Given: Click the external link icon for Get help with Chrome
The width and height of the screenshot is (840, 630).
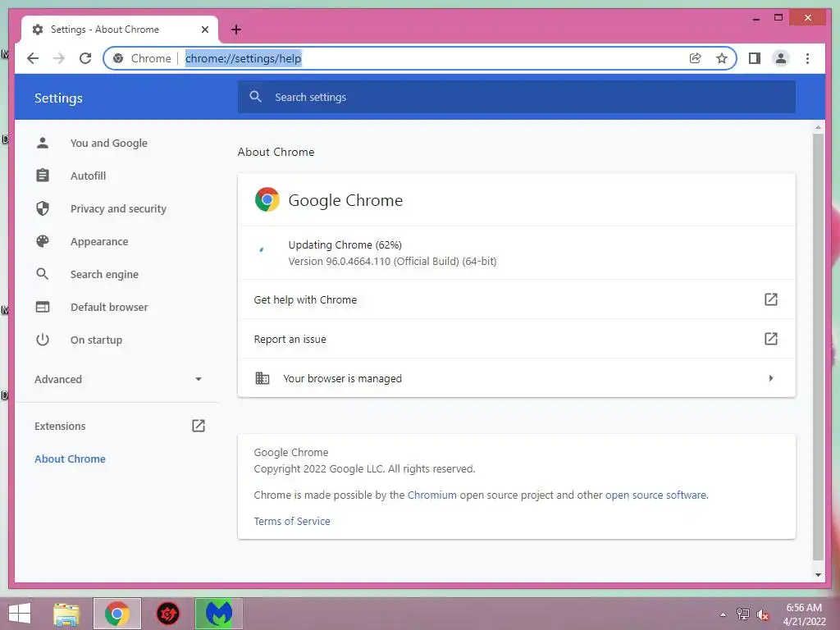Looking at the screenshot, I should [770, 299].
